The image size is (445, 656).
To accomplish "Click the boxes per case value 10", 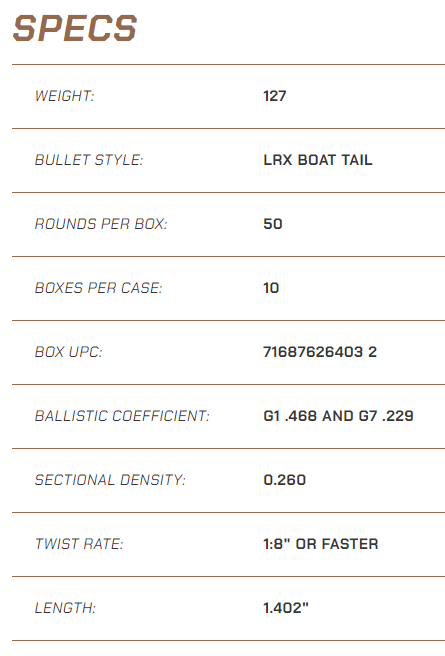I will (x=271, y=288).
